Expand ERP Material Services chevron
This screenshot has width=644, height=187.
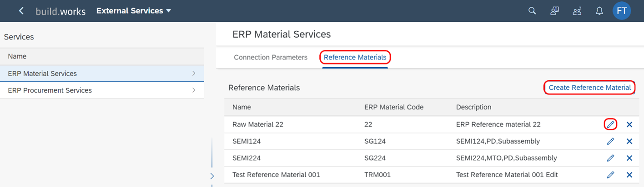coord(194,73)
